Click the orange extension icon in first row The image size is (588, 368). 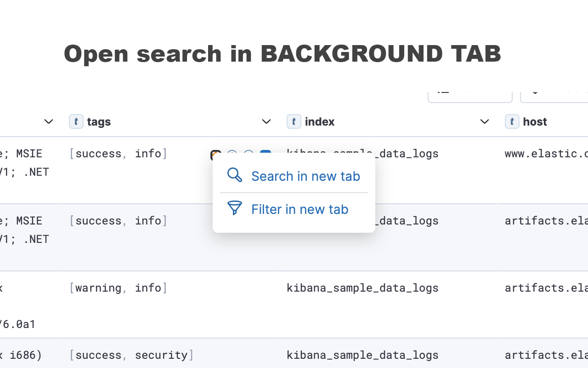(216, 155)
